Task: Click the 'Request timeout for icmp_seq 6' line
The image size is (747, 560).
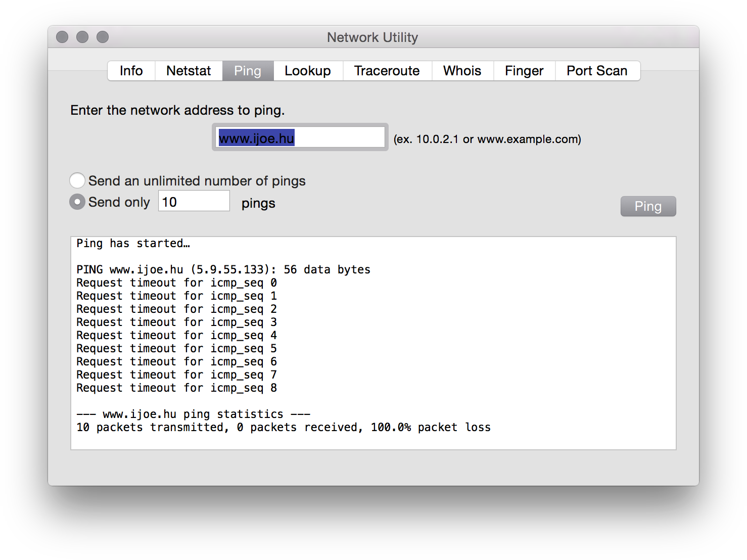Action: (177, 362)
